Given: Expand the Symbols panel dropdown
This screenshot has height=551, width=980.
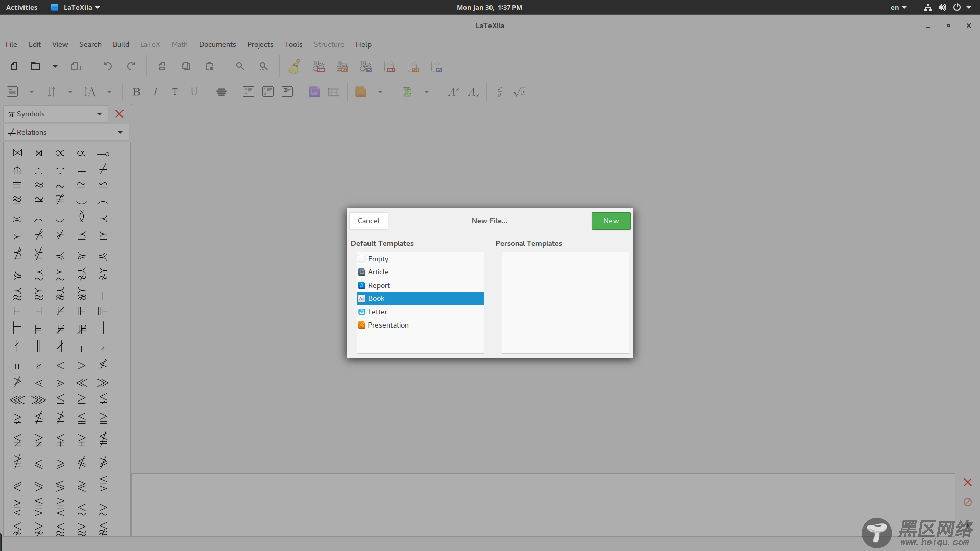Looking at the screenshot, I should click(99, 113).
